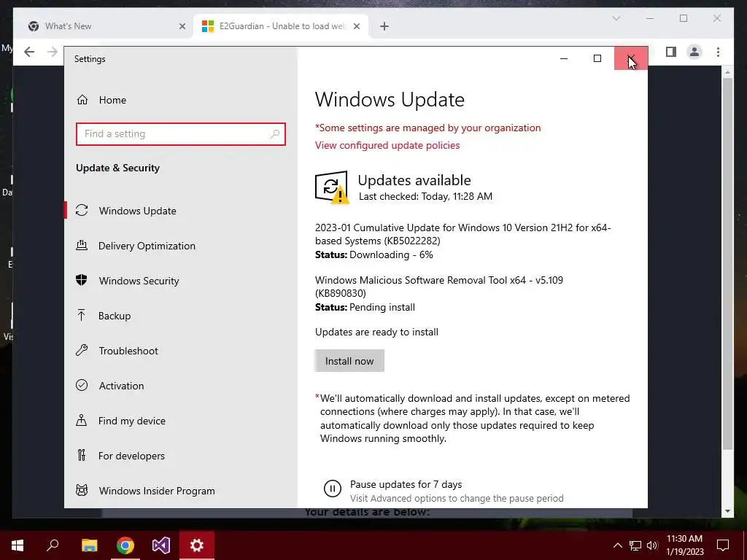Click Chrome back navigation arrow
Image resolution: width=747 pixels, height=560 pixels.
(29, 52)
